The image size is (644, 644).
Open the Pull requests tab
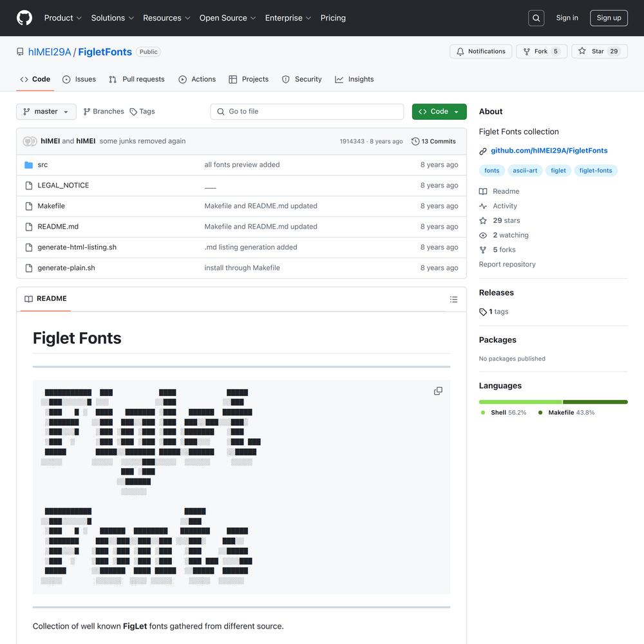point(137,79)
